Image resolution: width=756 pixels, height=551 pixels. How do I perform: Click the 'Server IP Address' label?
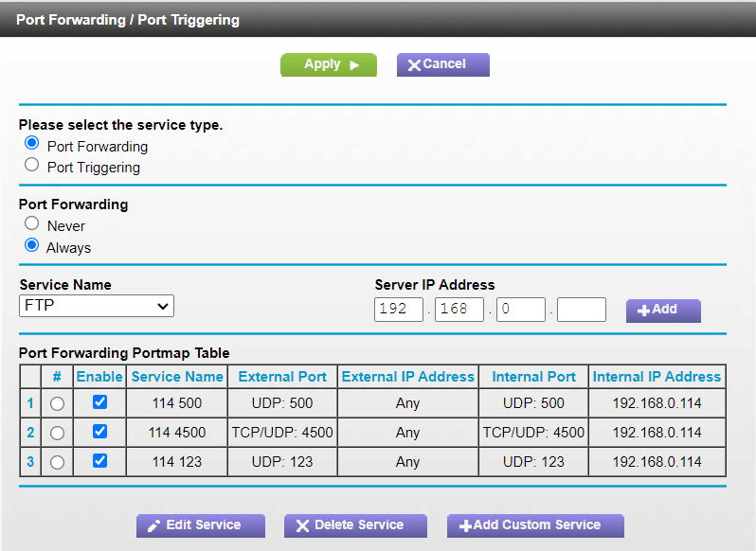click(x=435, y=285)
